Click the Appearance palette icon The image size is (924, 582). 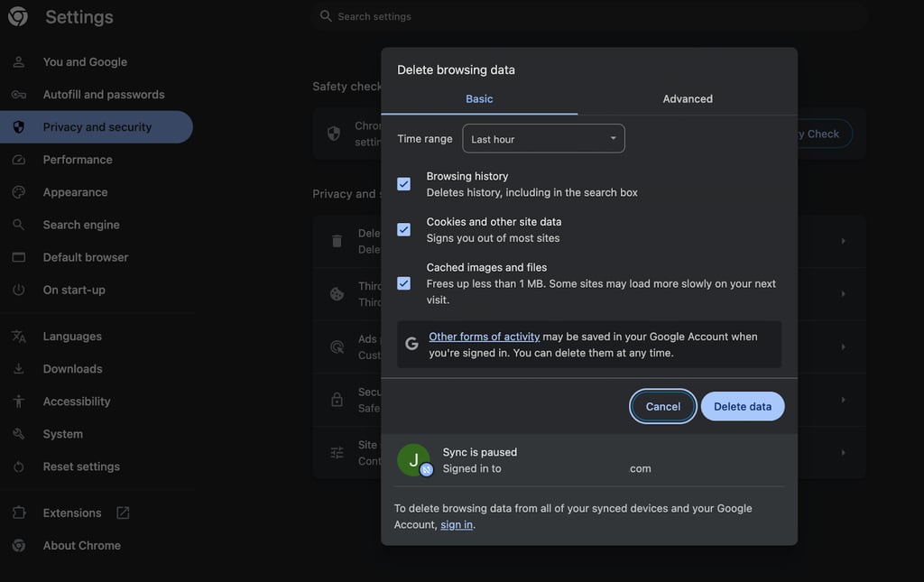19,192
